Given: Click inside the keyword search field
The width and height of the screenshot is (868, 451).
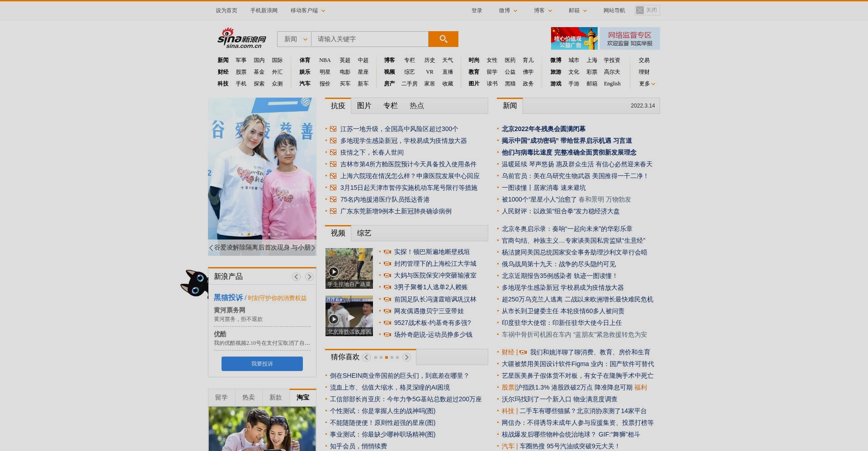Looking at the screenshot, I should pos(370,39).
